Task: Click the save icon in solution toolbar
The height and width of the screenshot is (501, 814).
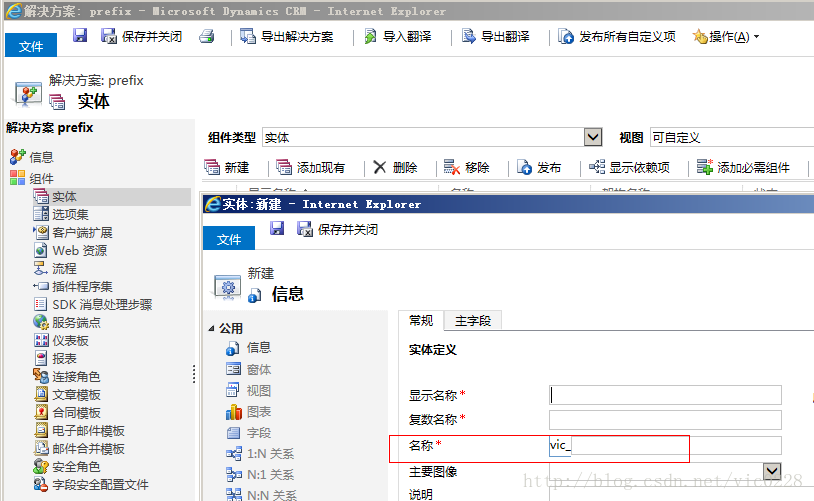Action: click(79, 35)
